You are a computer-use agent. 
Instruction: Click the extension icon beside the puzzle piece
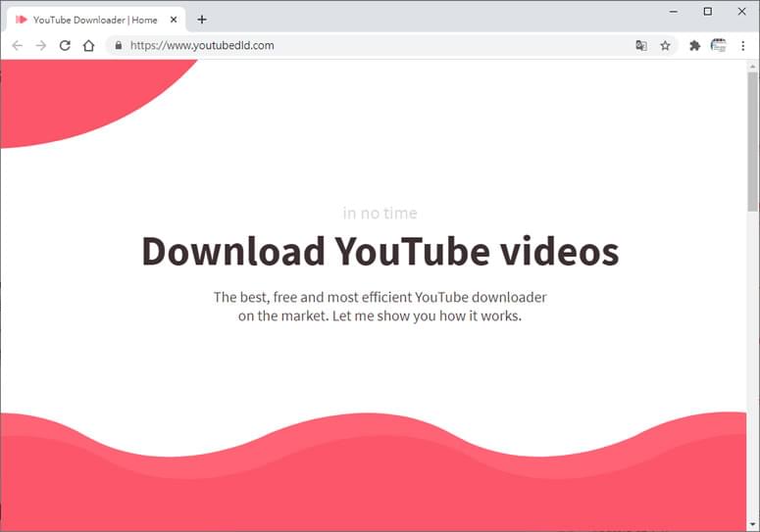point(718,45)
